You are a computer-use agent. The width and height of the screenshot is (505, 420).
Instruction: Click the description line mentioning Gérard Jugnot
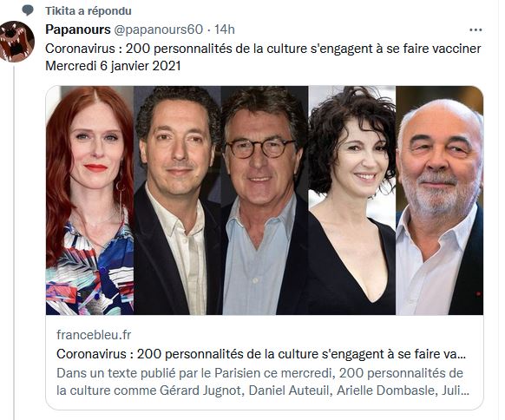coord(263,390)
